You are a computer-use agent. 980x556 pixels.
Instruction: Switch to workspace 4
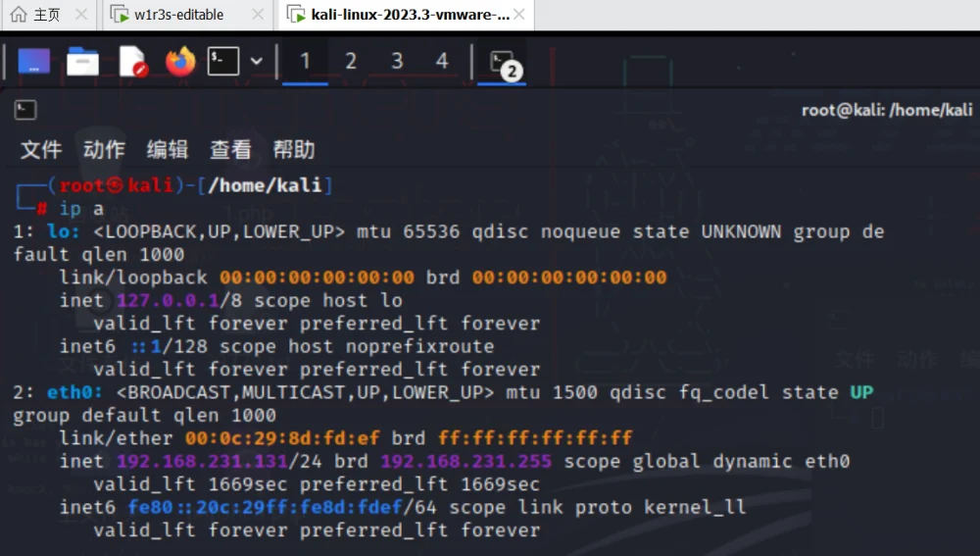(442, 62)
